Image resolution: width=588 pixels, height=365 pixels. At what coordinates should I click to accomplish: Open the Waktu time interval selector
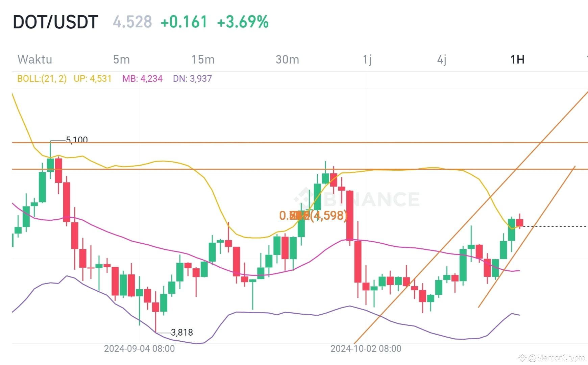click(35, 59)
